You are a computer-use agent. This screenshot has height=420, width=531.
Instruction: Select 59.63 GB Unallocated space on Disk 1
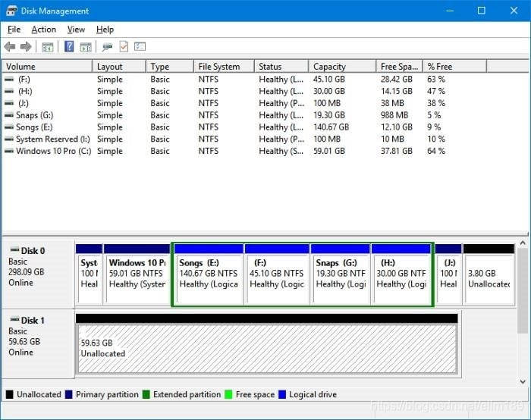point(267,344)
